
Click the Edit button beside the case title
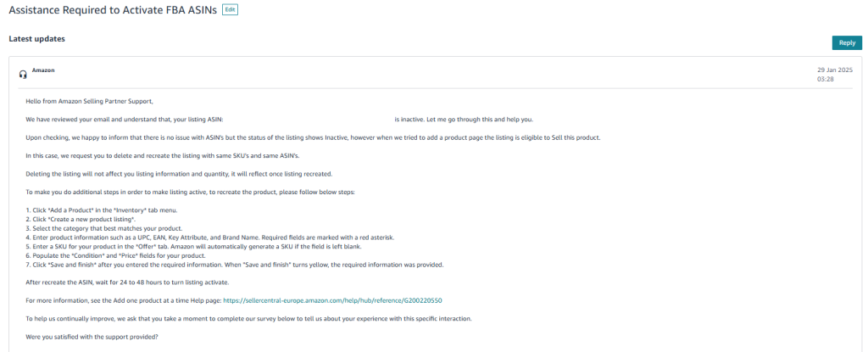[x=230, y=10]
